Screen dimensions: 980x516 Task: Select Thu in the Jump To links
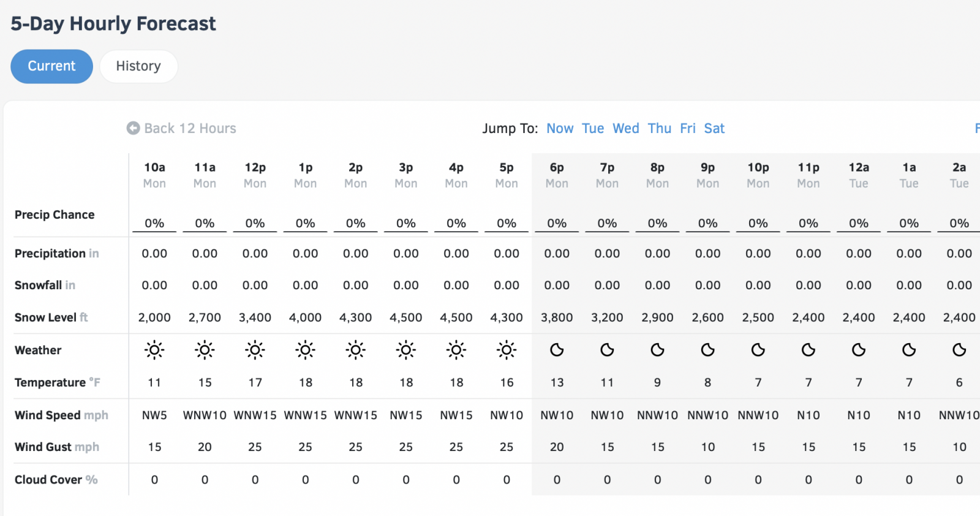coord(660,128)
